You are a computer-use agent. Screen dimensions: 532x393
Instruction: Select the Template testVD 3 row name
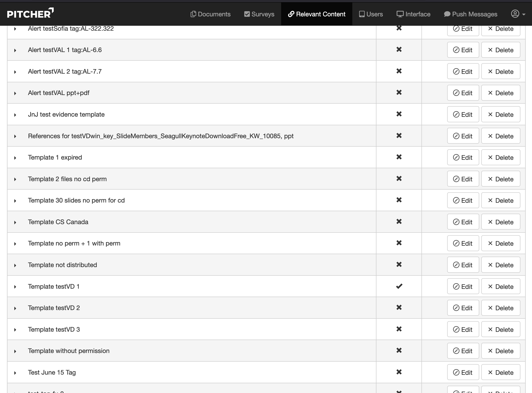[x=54, y=330]
